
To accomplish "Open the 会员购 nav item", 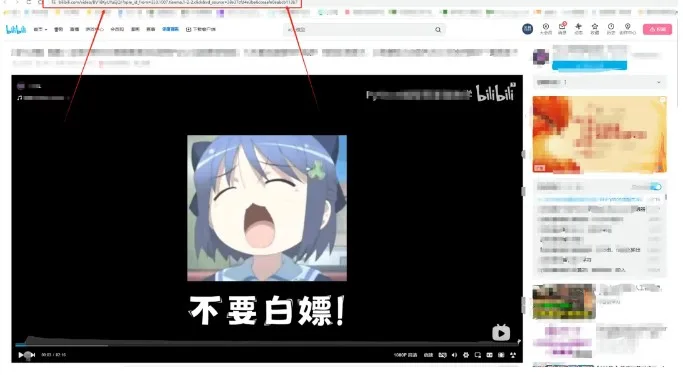I will (117, 29).
